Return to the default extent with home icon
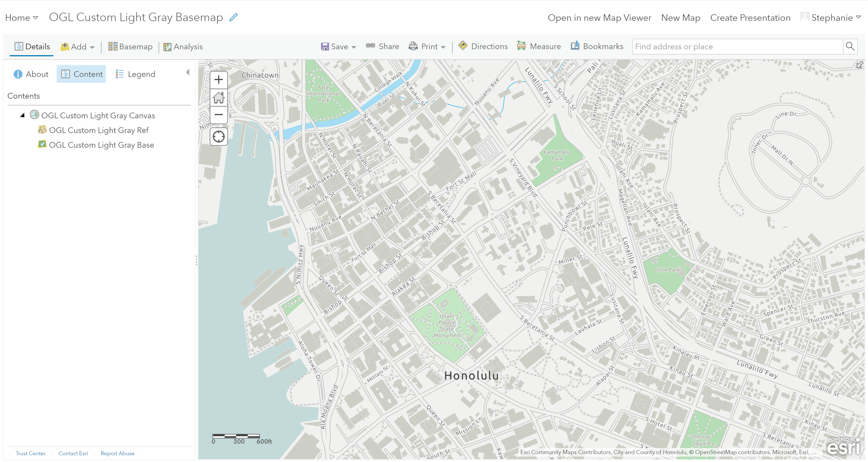868x462 pixels. pyautogui.click(x=218, y=98)
